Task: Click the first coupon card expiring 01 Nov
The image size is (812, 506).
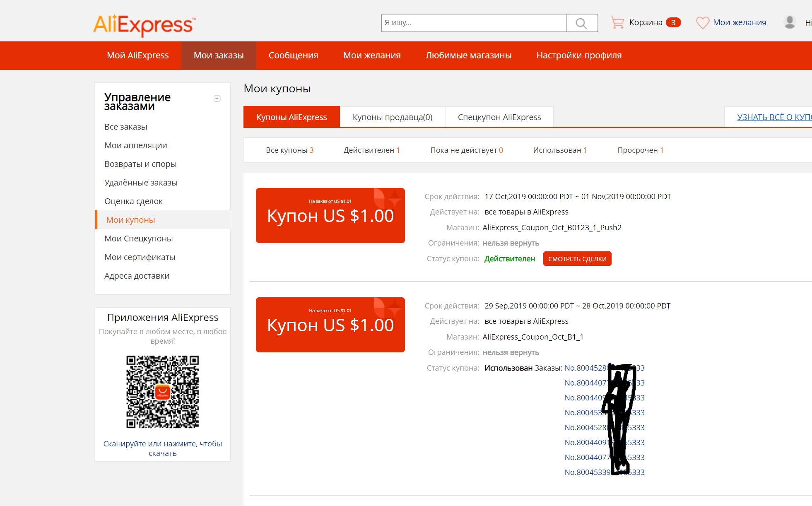Action: (330, 215)
